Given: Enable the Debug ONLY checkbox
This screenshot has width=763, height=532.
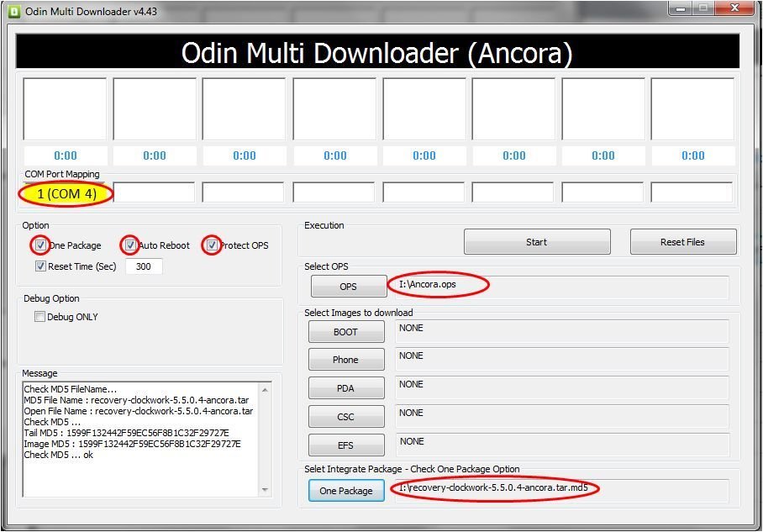Looking at the screenshot, I should pos(39,317).
